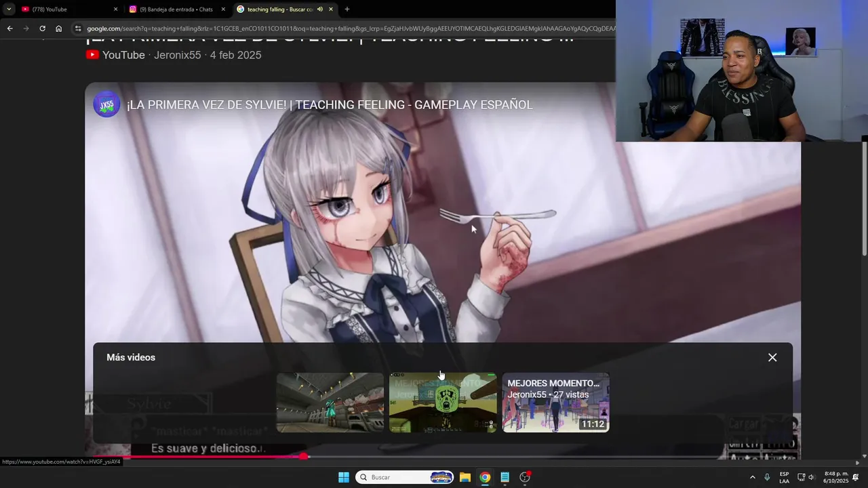Close the Bandeja de entrada Chats tab

pos(223,9)
